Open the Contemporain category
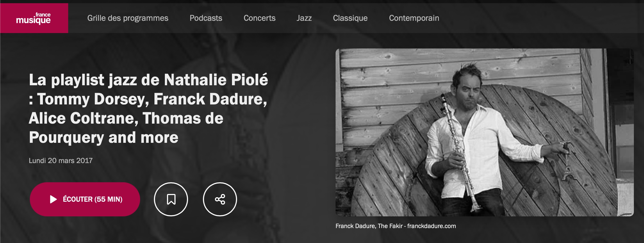The image size is (644, 243). [x=414, y=18]
